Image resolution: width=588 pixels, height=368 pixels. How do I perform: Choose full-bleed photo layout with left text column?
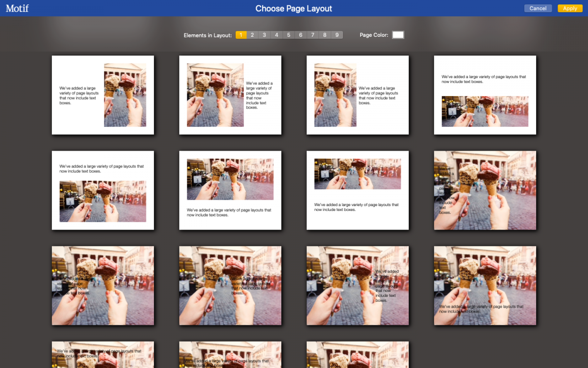485,190
